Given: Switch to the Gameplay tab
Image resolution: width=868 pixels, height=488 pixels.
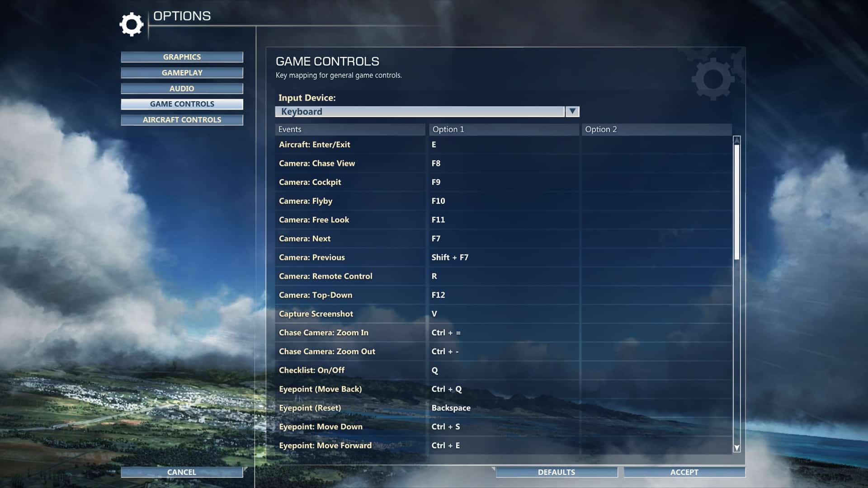Looking at the screenshot, I should (182, 73).
